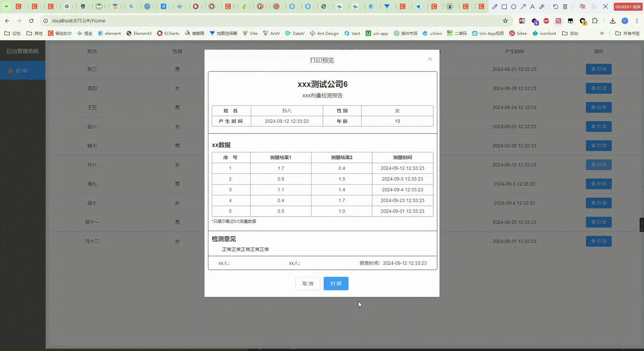
Task: Select the arrow tool in the recorder toolbar
Action: point(523,6)
